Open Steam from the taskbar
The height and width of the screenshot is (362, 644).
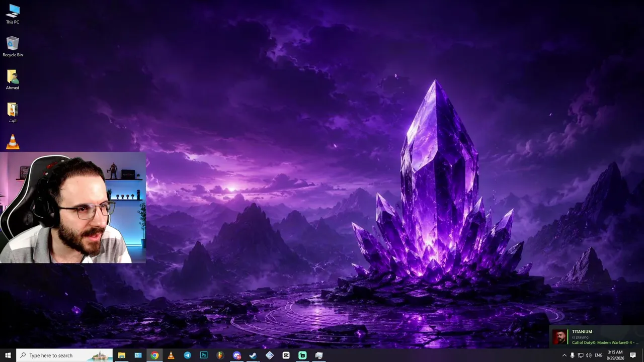(253, 355)
